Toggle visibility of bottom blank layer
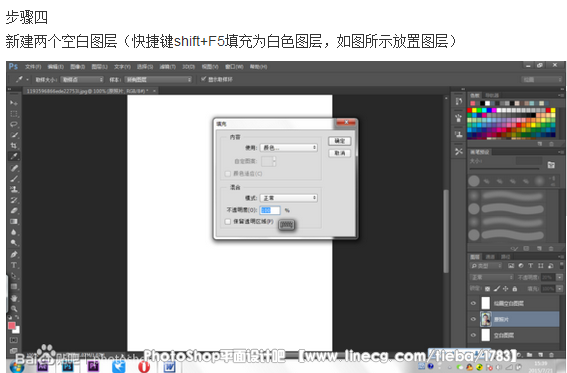The width and height of the screenshot is (567, 373). (473, 335)
